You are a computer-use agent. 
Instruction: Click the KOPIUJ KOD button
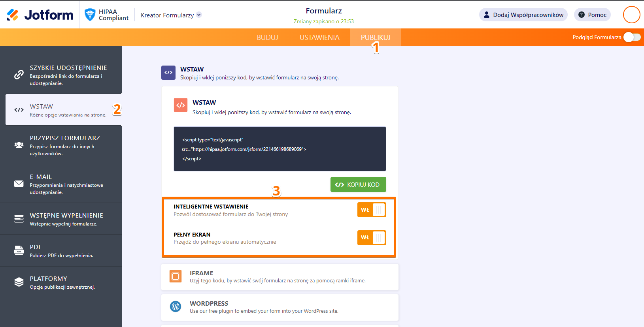[x=358, y=184]
